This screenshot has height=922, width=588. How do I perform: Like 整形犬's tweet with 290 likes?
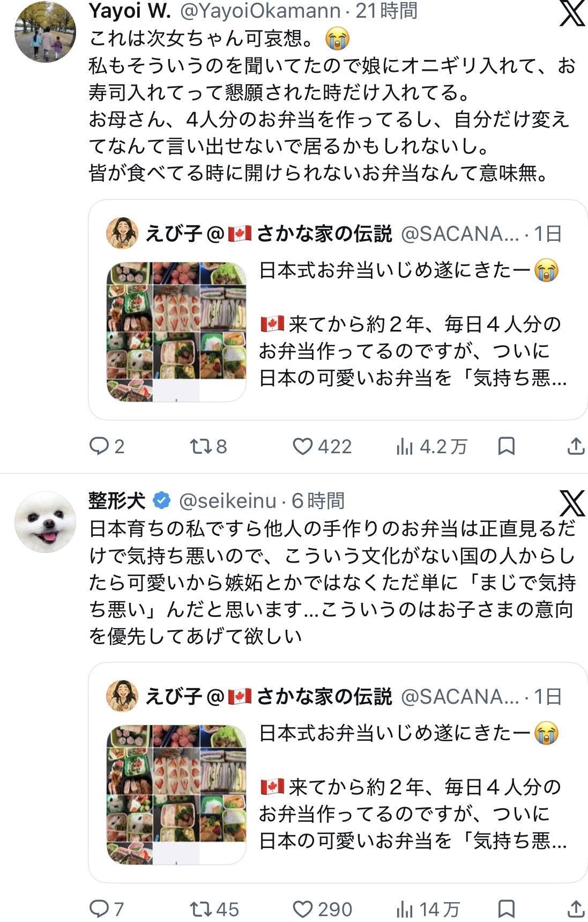(x=322, y=909)
